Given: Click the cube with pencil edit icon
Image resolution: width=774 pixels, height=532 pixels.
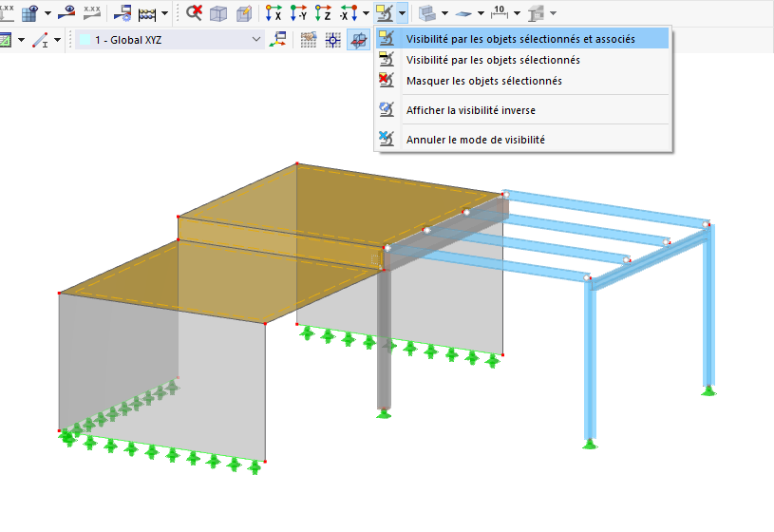Looking at the screenshot, I should [244, 13].
